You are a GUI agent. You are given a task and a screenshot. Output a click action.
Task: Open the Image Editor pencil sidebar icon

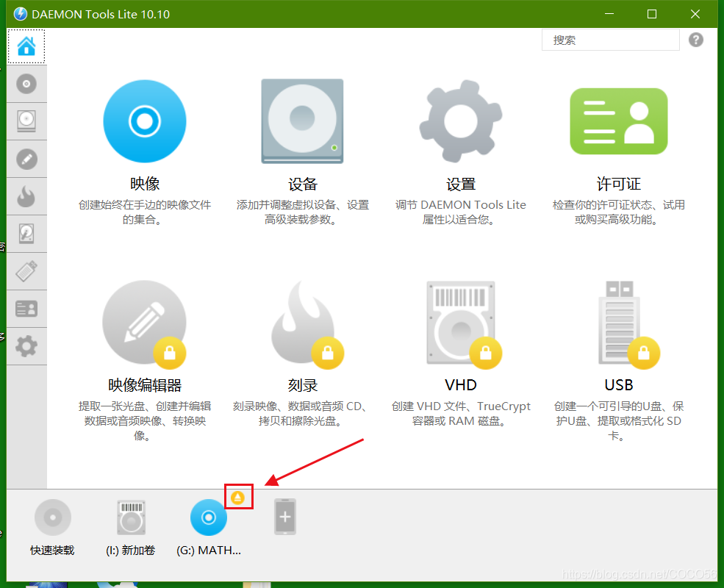tap(26, 159)
